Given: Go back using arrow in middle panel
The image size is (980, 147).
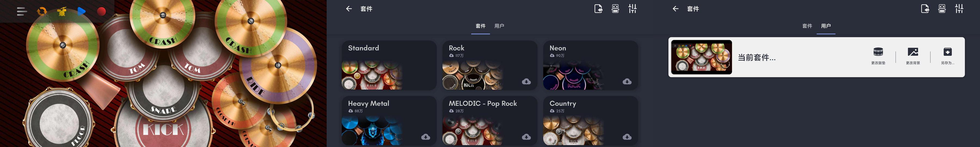Looking at the screenshot, I should pyautogui.click(x=349, y=9).
